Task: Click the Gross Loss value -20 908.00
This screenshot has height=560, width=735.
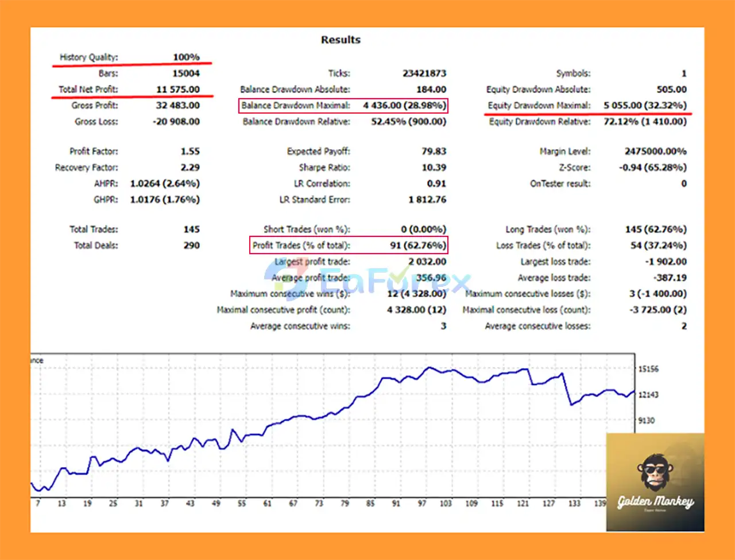Action: (x=176, y=122)
